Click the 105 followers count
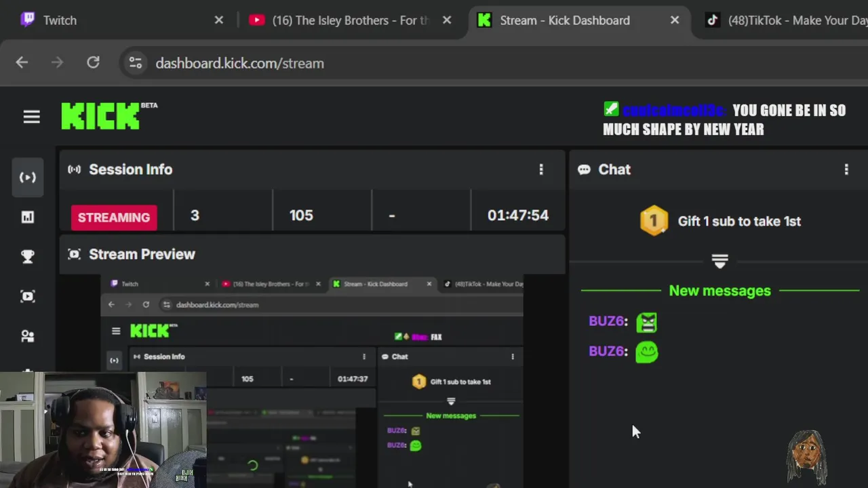This screenshot has width=868, height=488. click(301, 216)
